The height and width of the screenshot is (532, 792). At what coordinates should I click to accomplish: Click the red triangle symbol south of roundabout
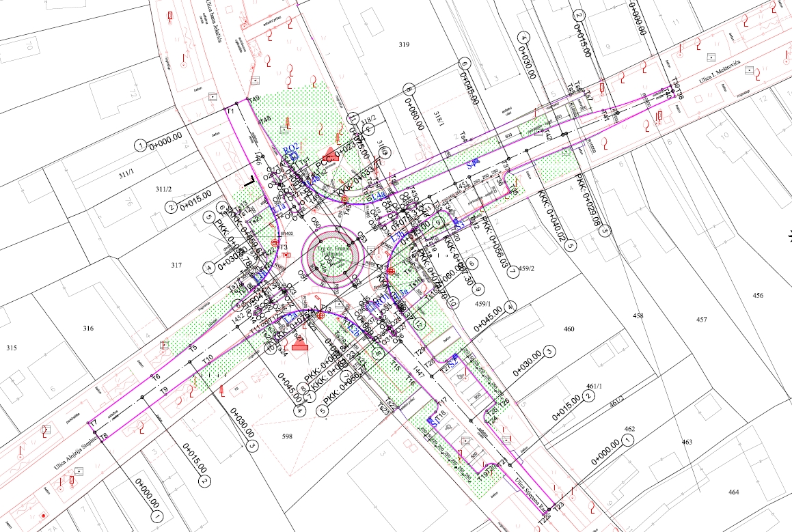(x=299, y=346)
